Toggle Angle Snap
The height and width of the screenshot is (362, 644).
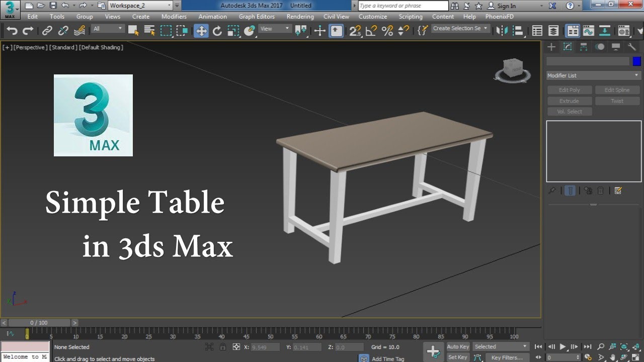coord(371,31)
